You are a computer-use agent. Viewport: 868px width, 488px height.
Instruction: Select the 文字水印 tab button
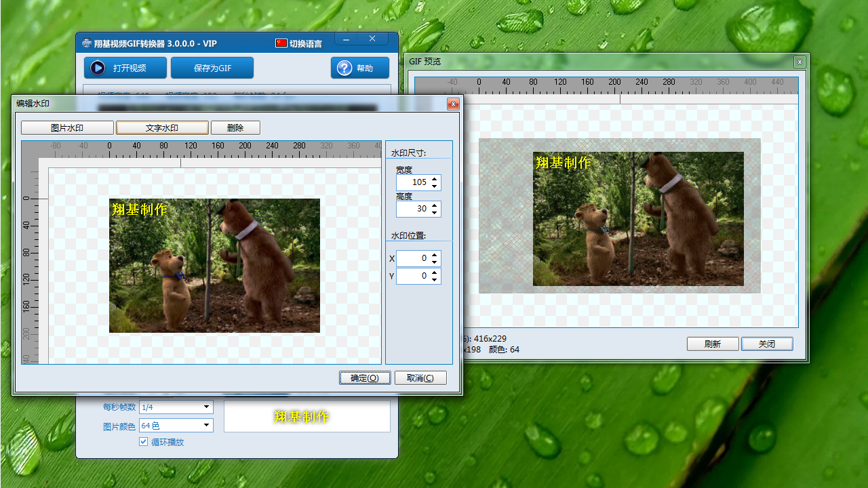pos(162,127)
